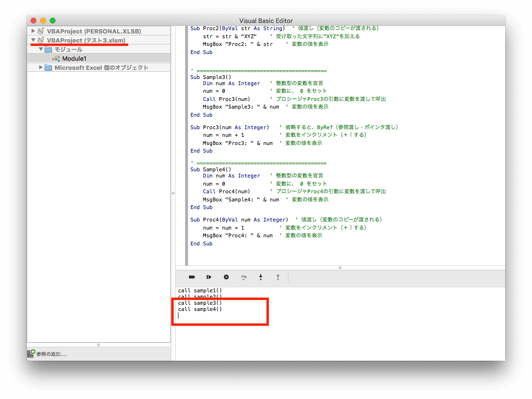Image resolution: width=532 pixels, height=399 pixels.
Task: Click the breakpoint toggle debug icon
Action: tap(192, 277)
